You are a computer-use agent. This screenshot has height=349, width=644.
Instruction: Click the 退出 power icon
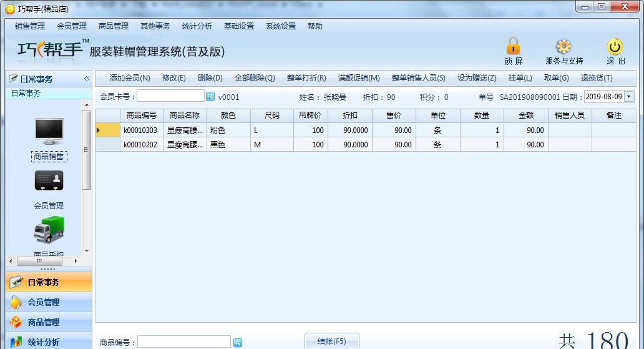(x=615, y=46)
